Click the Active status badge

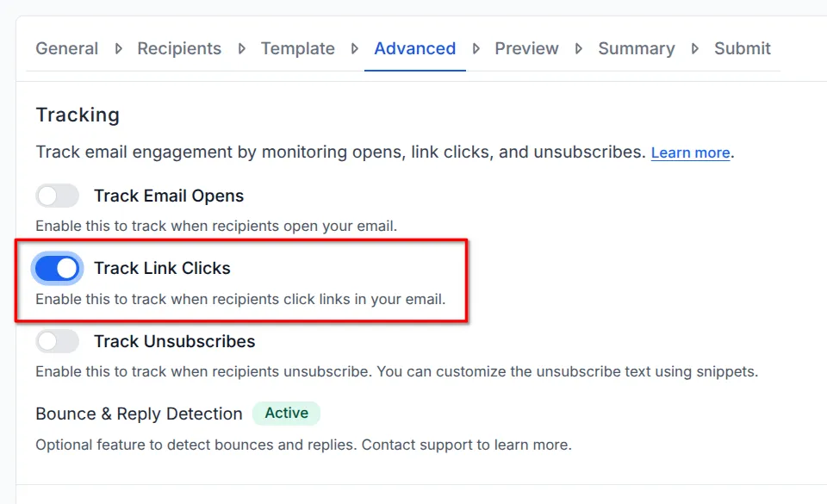[x=286, y=414]
